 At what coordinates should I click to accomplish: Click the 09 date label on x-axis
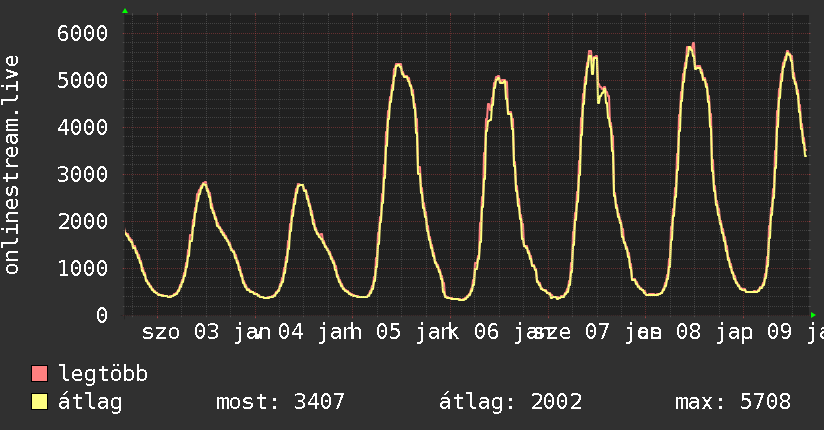[779, 332]
